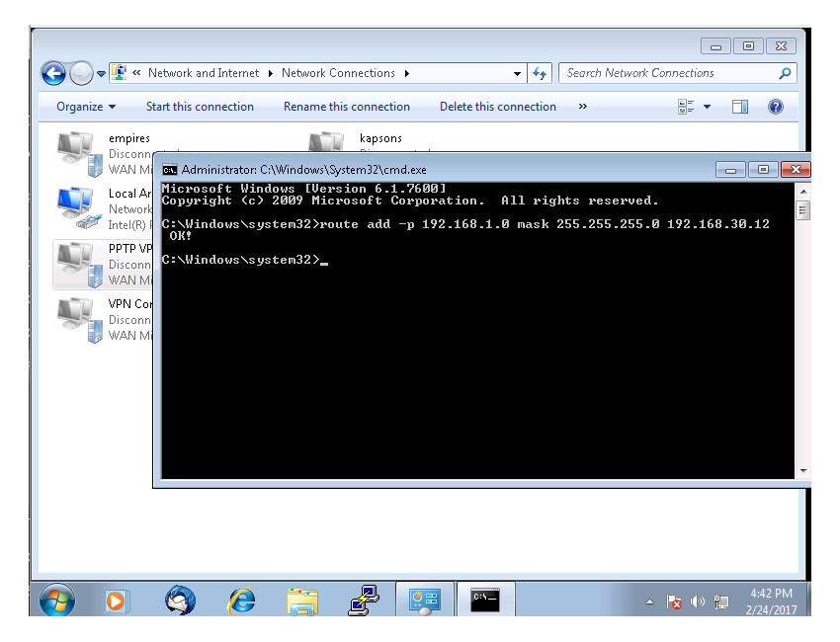The image size is (840, 642).
Task: Select Network Connections breadcrumb
Action: (338, 73)
